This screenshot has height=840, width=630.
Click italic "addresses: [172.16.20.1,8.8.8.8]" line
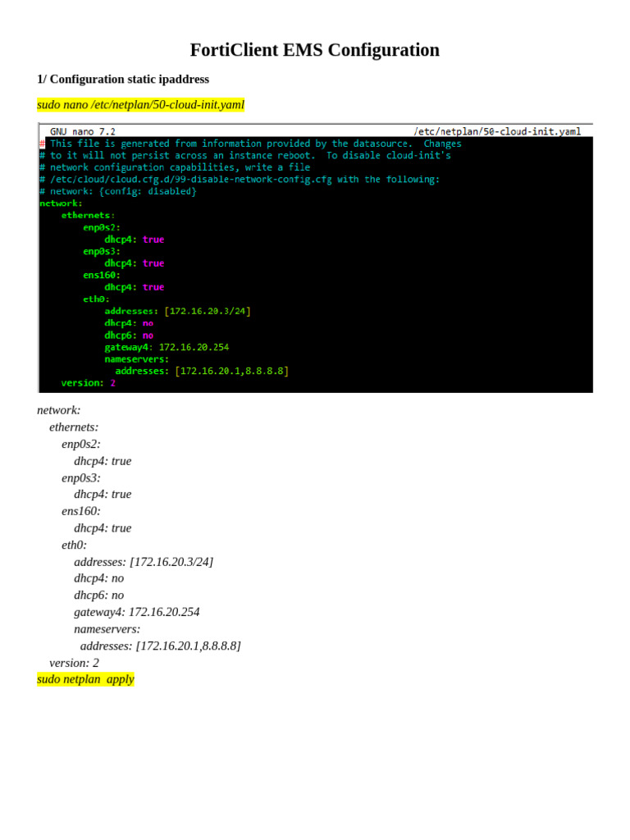point(161,646)
